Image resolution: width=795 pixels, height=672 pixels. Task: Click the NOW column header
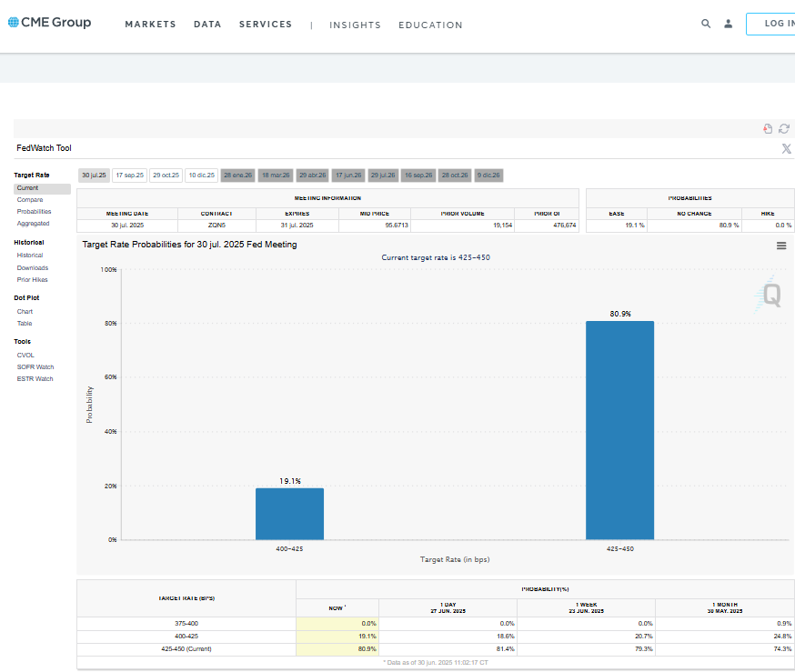(x=337, y=608)
